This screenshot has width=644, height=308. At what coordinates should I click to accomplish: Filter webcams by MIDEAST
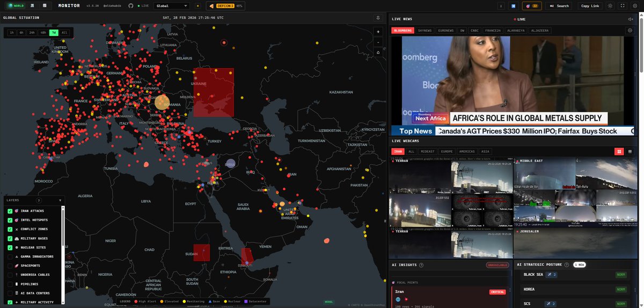coord(428,152)
